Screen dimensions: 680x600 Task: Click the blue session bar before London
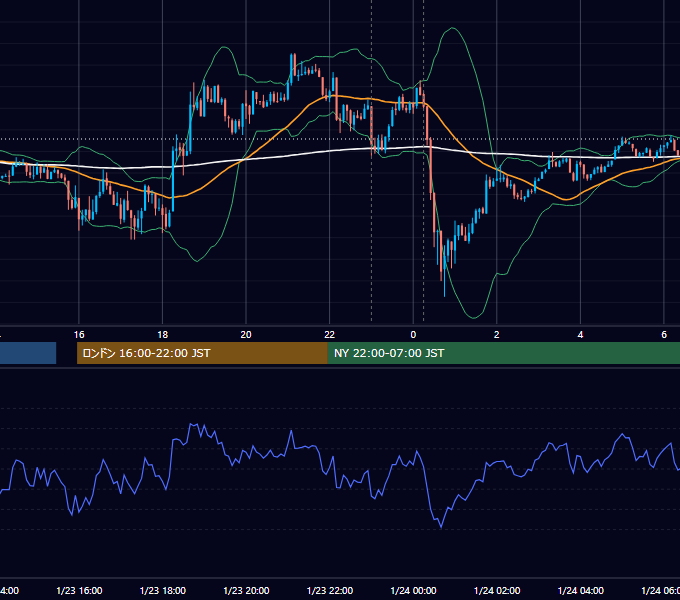click(28, 353)
